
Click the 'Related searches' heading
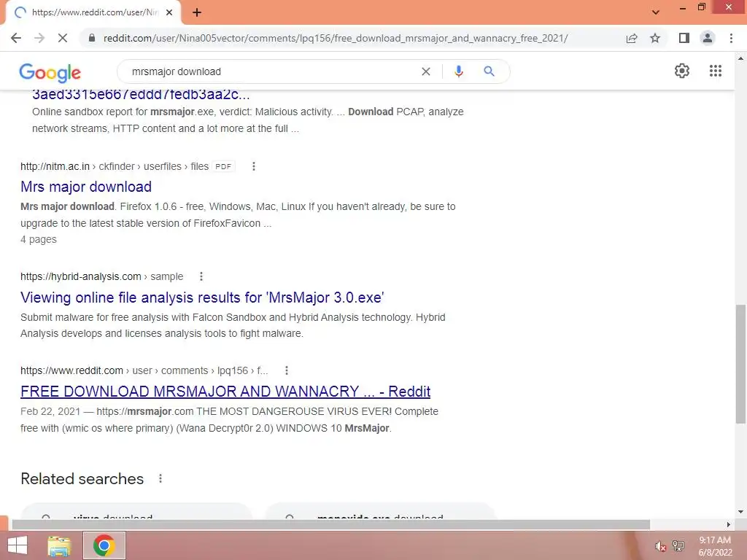pyautogui.click(x=82, y=478)
